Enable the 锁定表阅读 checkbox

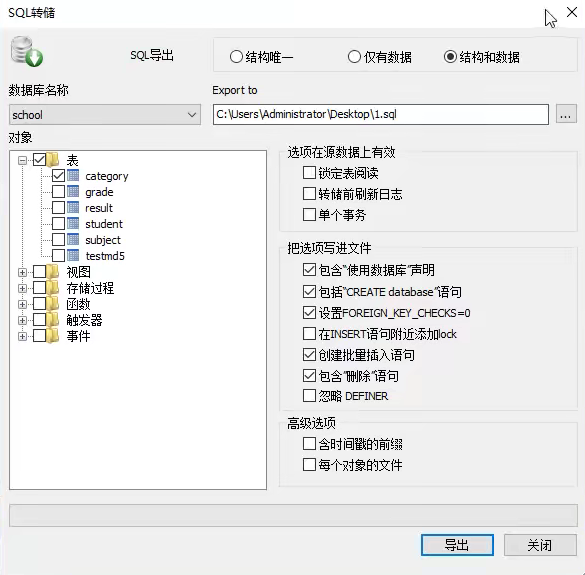click(x=309, y=173)
